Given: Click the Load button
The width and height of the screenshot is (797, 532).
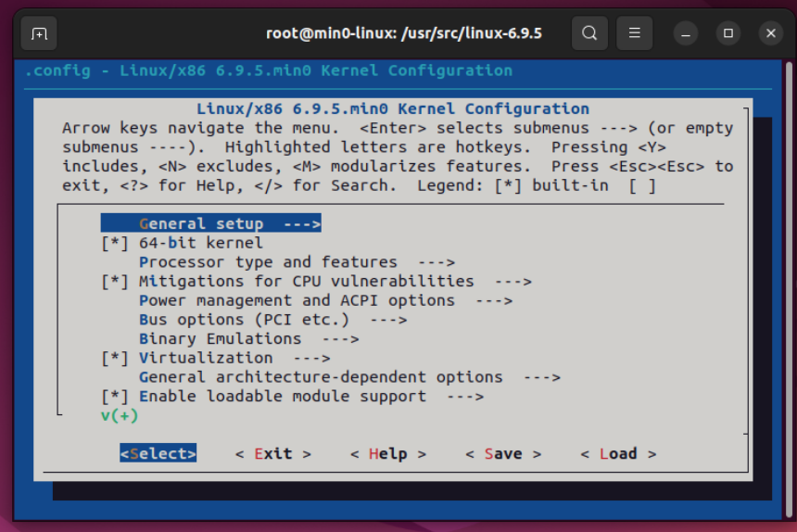Looking at the screenshot, I should [618, 454].
